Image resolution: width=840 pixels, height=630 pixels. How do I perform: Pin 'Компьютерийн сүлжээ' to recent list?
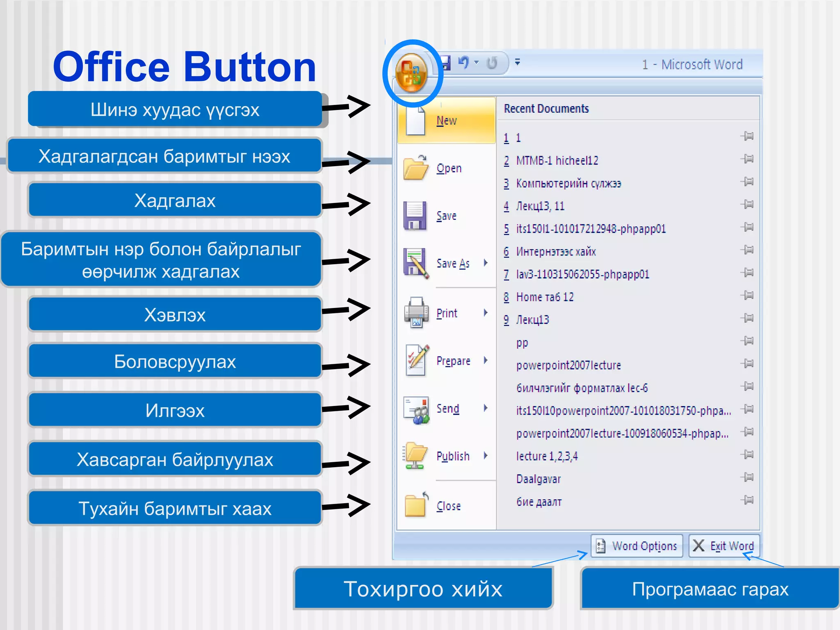tap(747, 181)
